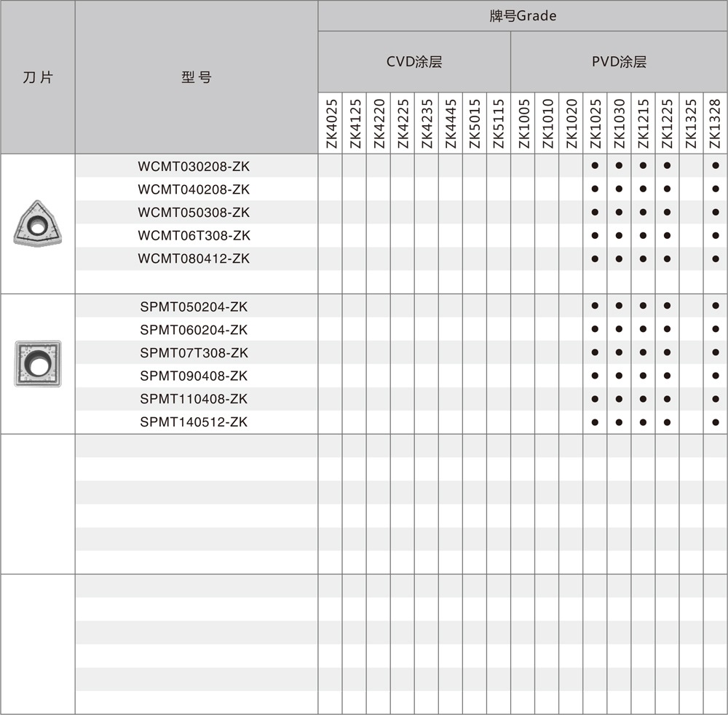Click the 牌号Grade header

point(522,15)
